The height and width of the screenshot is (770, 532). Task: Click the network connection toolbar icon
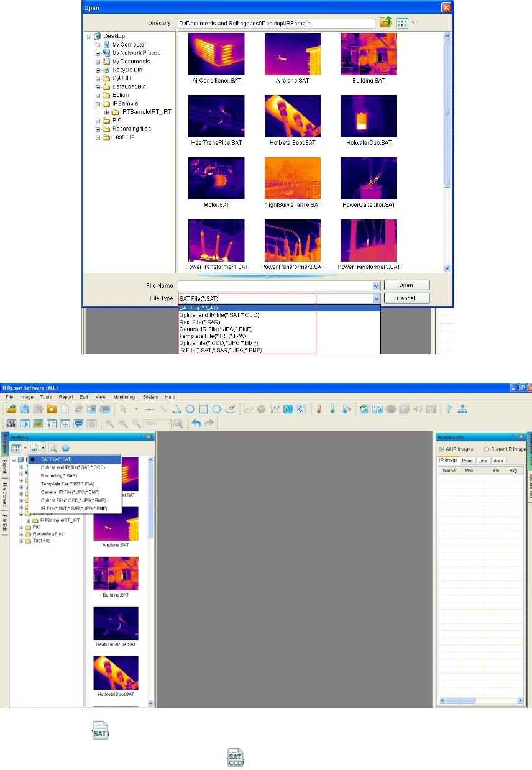[462, 409]
